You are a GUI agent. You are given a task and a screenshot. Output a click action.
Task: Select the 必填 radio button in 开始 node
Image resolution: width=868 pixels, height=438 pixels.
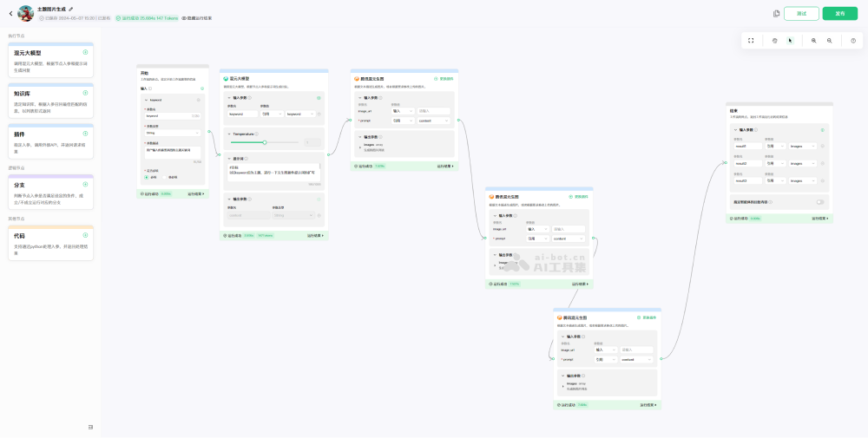[147, 177]
